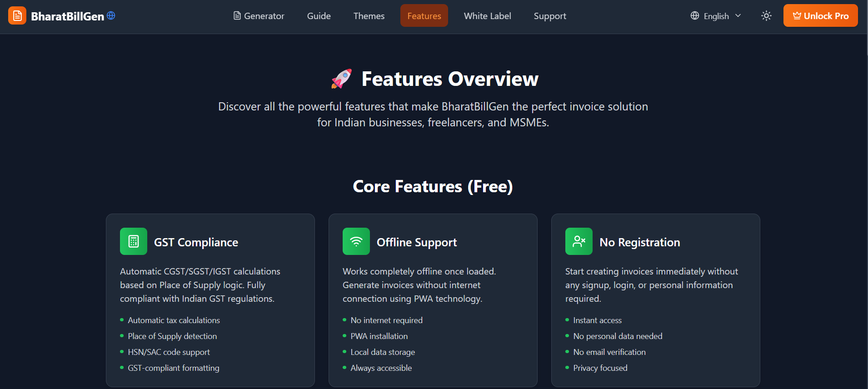The height and width of the screenshot is (389, 868).
Task: Click the crown icon on Unlock Pro
Action: 797,16
